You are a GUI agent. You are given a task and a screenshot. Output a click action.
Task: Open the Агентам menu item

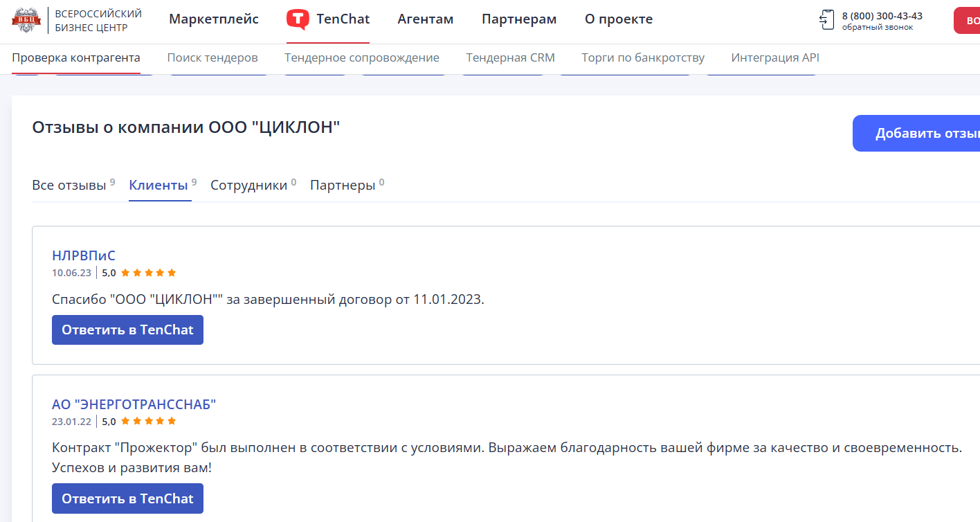[x=425, y=19]
